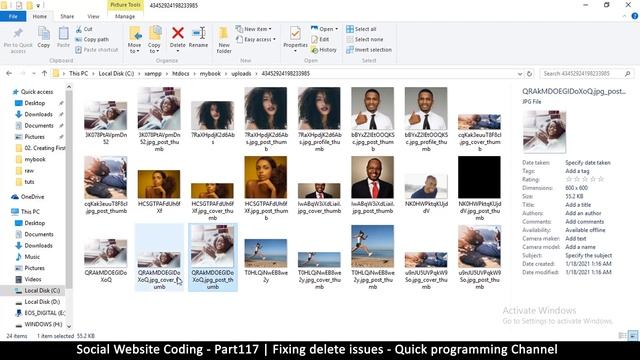Screen dimensions: 640x360
Task: Click xampp in the address bar
Action: pyautogui.click(x=153, y=73)
